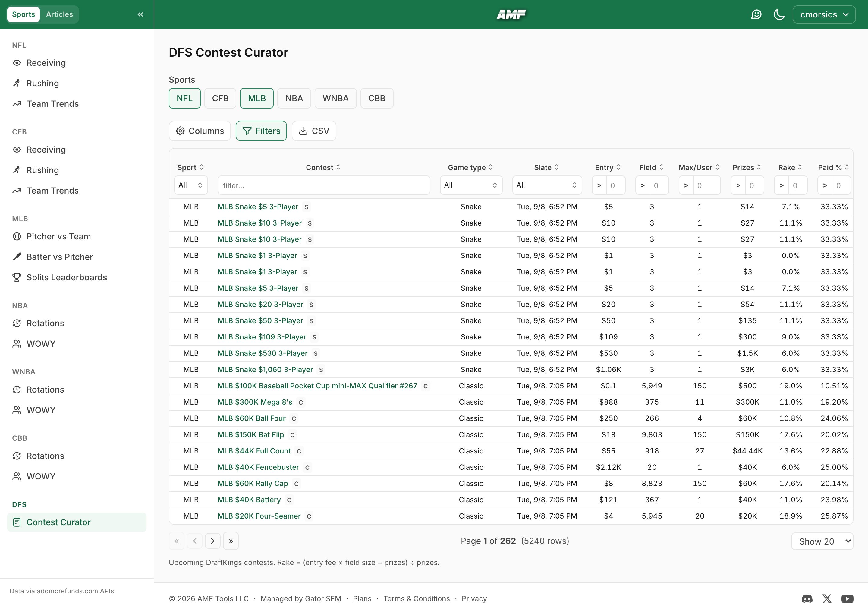Viewport: 868px width, 603px height.
Task: Toggle the MLB sport filter
Action: (x=257, y=98)
